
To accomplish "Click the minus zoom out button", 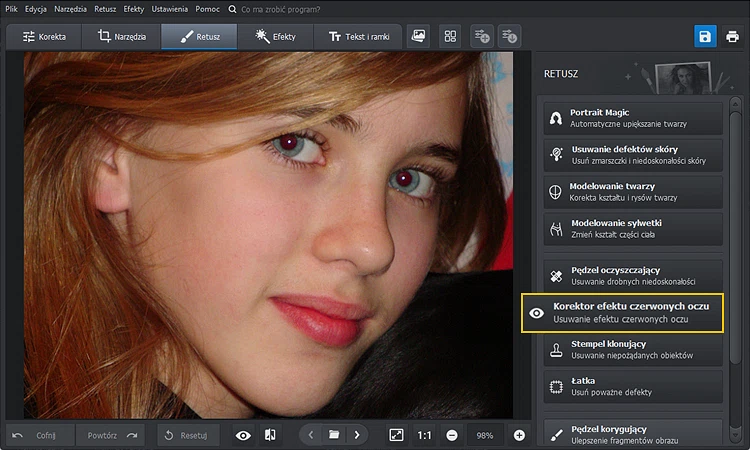I will pos(452,435).
